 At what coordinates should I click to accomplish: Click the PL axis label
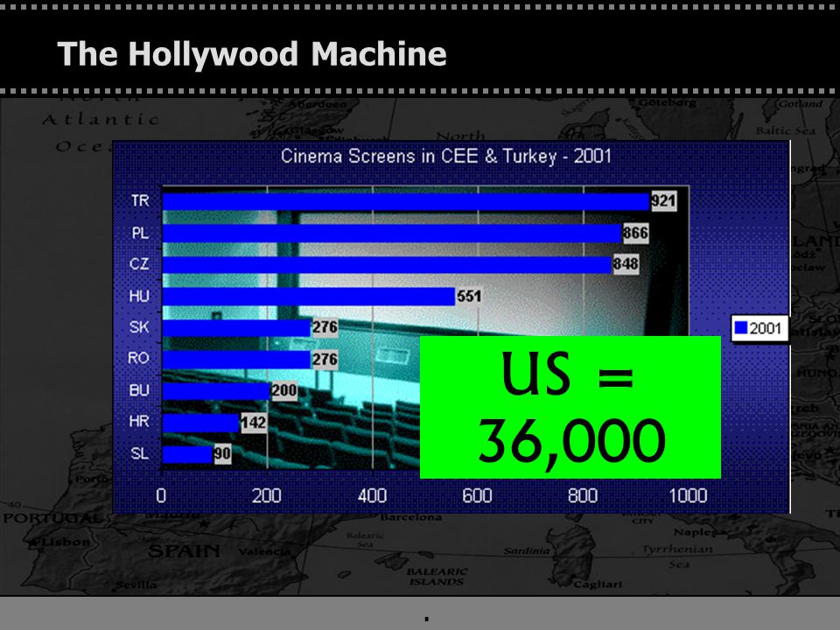(140, 233)
